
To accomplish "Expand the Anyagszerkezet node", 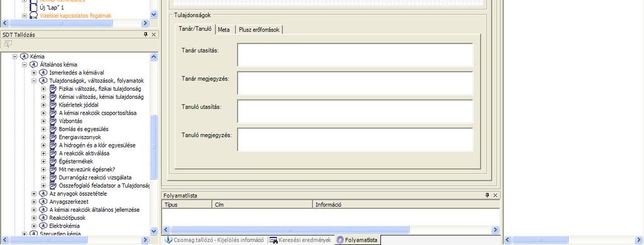I will [34, 202].
